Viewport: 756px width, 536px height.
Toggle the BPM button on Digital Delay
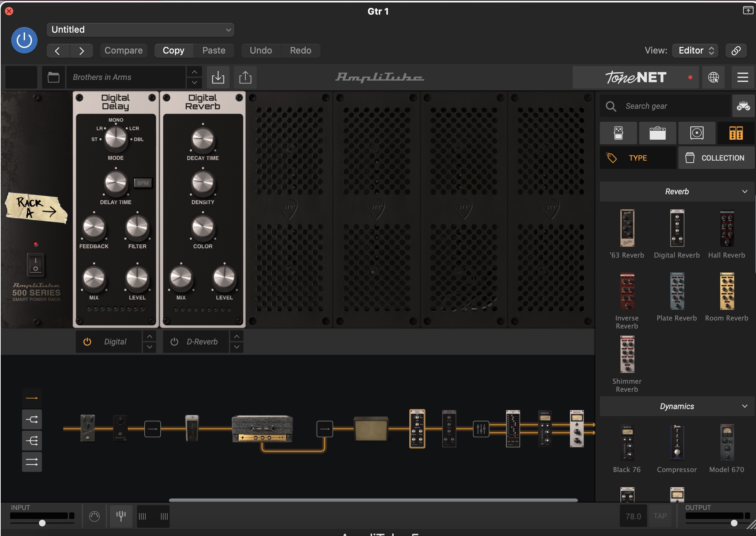(x=143, y=183)
